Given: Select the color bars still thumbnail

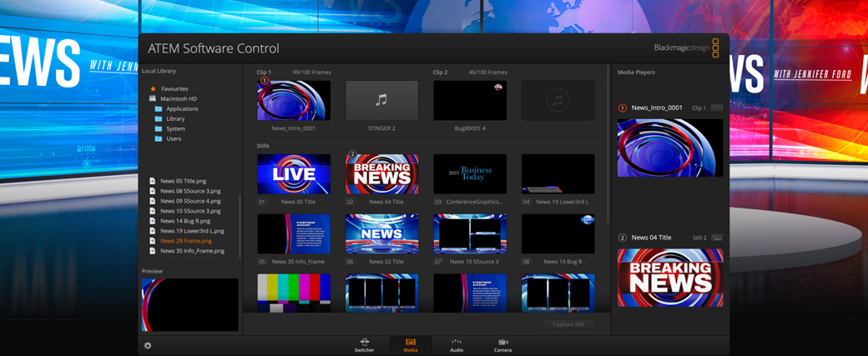Looking at the screenshot, I should (x=294, y=293).
